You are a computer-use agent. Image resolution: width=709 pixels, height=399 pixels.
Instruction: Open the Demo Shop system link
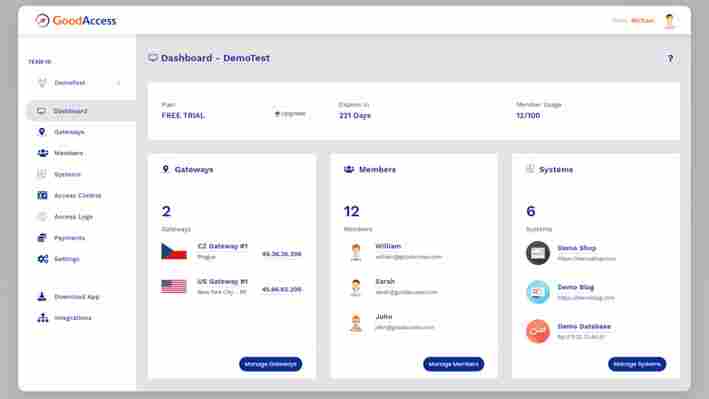click(x=577, y=248)
